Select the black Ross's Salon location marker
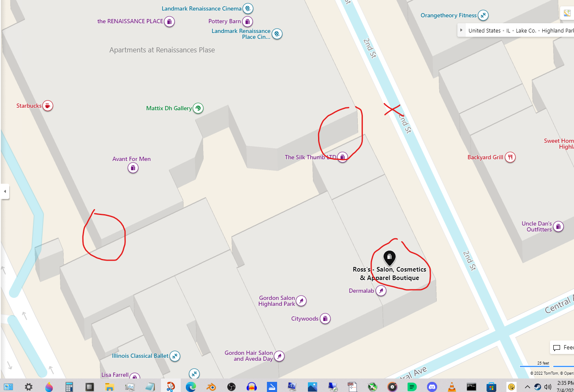The image size is (574, 392). point(389,258)
